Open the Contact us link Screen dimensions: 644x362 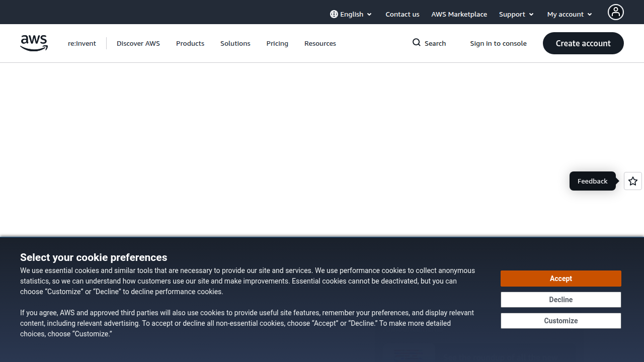tap(403, 14)
